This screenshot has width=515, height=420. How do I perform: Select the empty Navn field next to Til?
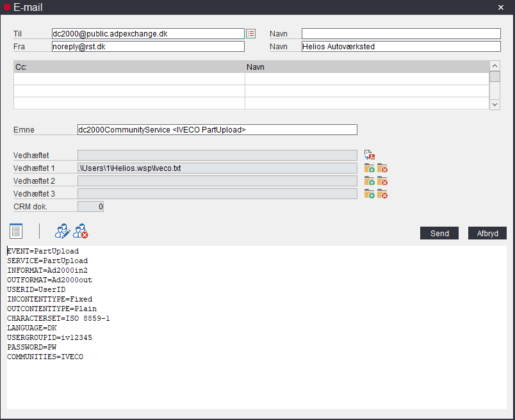click(402, 33)
